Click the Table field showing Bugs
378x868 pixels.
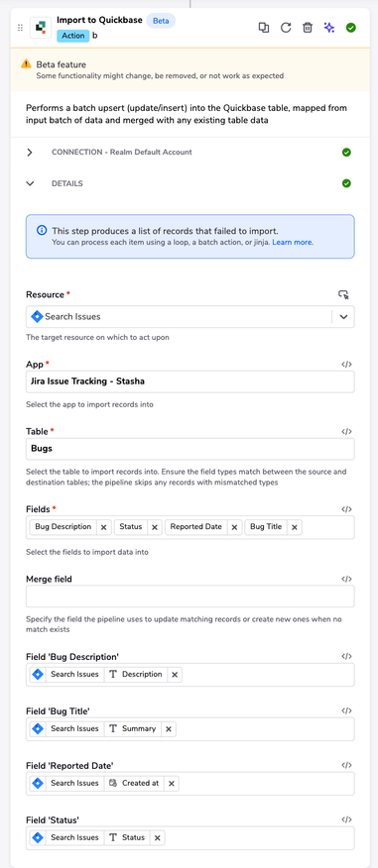[190, 449]
